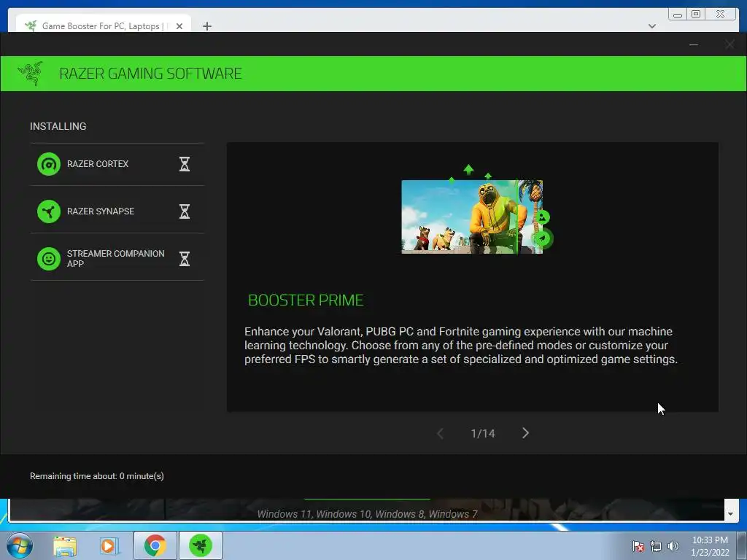Open the volume speaker tray icon

673,546
